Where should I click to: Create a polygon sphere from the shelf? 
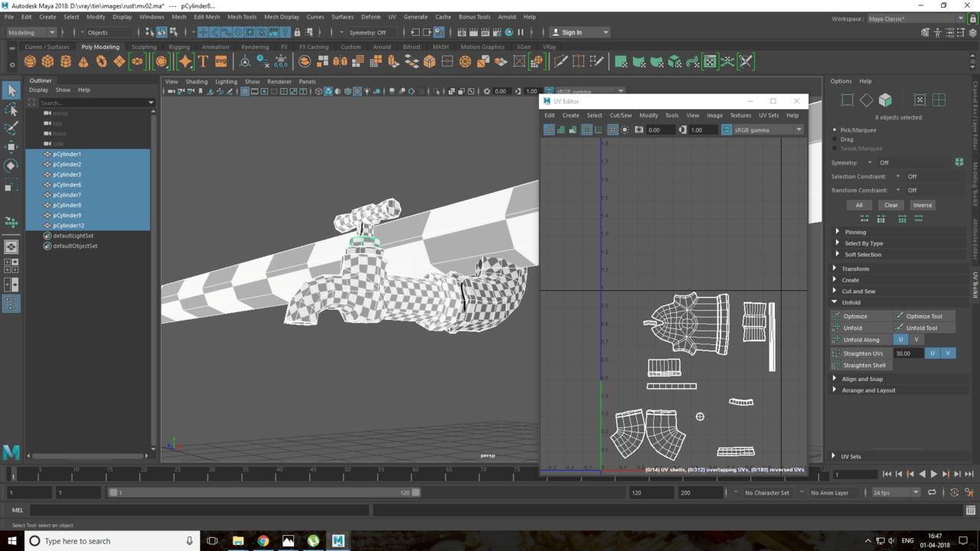[30, 61]
